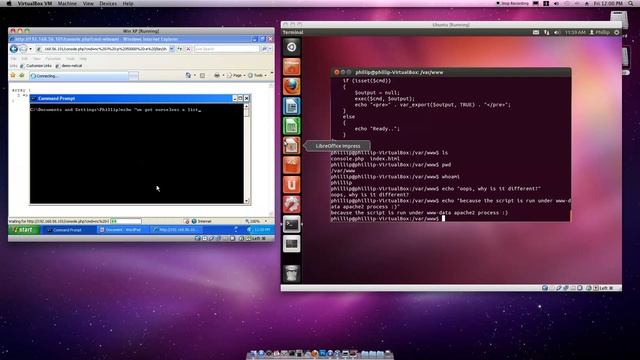
Task: Click the Ubuntu mail indicator icon
Action: (536, 32)
